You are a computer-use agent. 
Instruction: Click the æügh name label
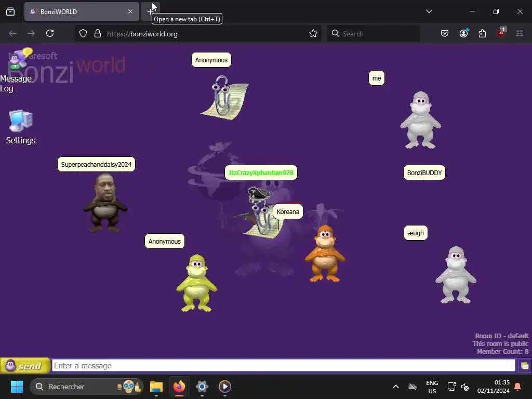(416, 233)
